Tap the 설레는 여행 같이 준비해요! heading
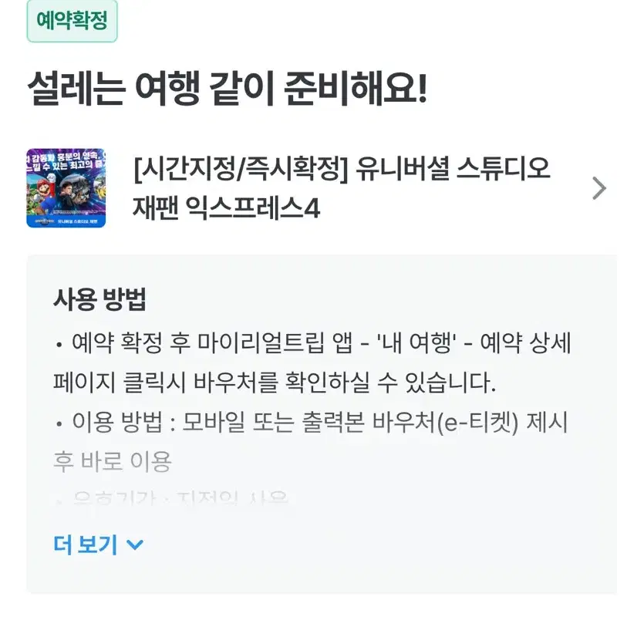This screenshot has height=644, width=644. 228,88
